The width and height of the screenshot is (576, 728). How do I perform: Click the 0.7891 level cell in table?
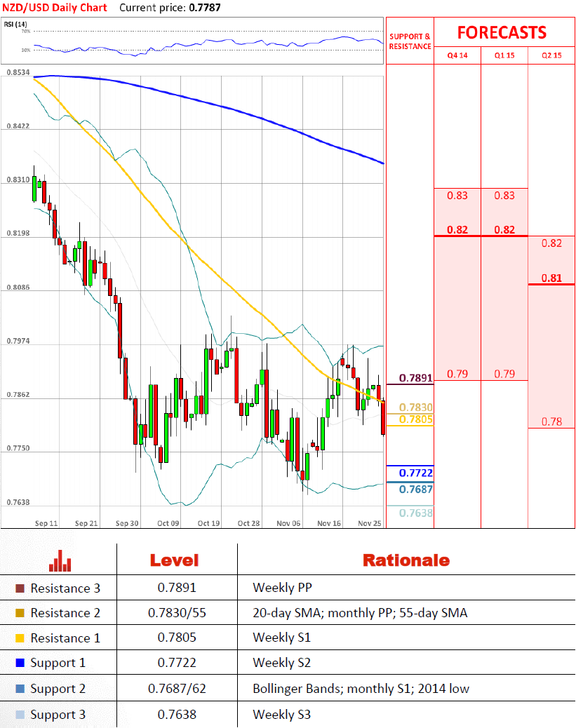tap(177, 588)
